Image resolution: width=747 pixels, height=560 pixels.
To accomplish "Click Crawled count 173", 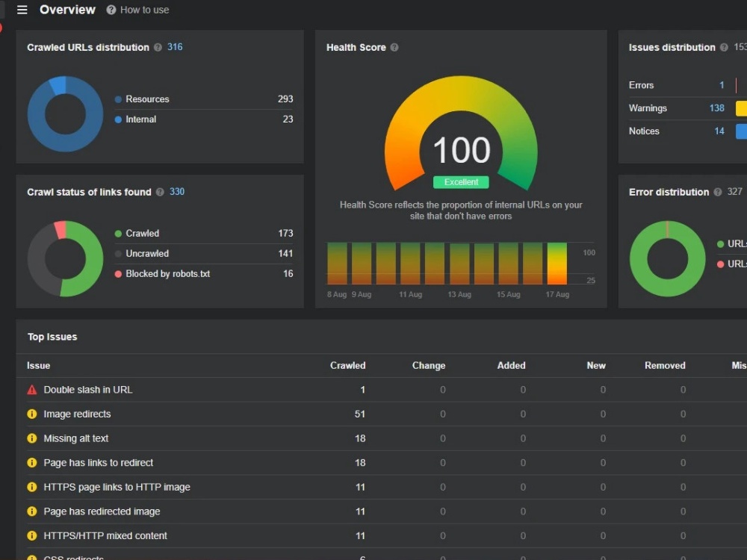I will [x=285, y=233].
